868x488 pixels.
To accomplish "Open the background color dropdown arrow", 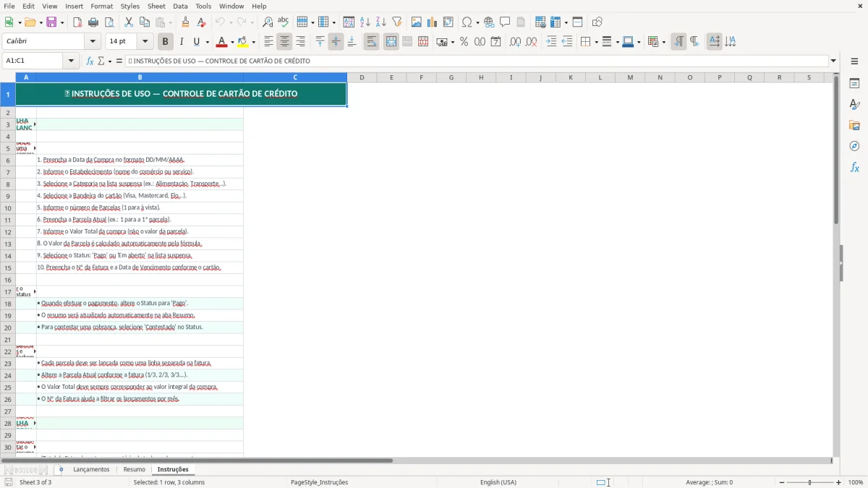I will point(253,42).
